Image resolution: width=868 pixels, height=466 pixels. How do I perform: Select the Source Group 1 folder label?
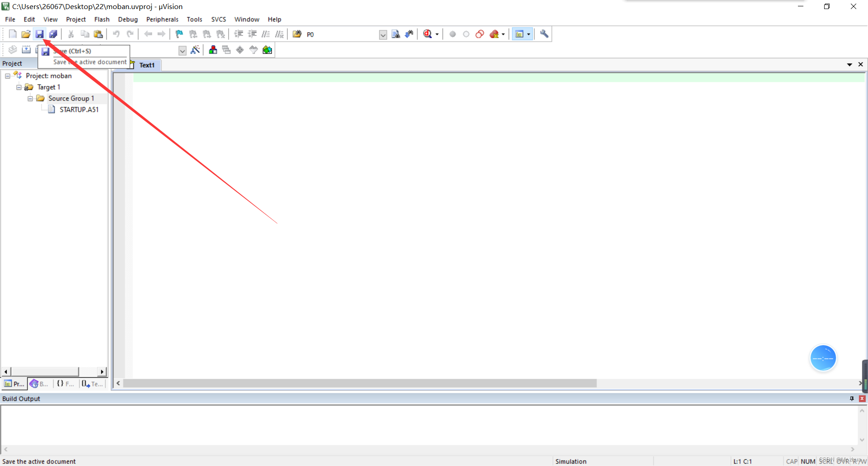[x=71, y=99]
